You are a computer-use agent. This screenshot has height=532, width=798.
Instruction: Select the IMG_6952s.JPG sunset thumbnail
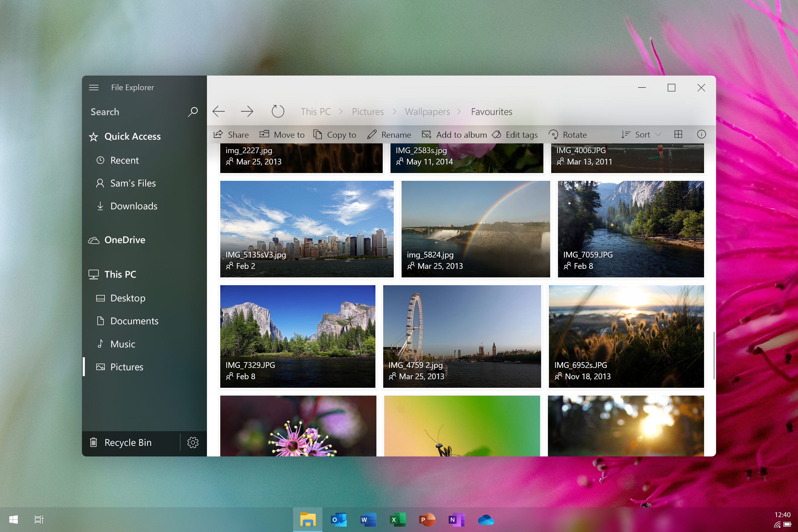[626, 336]
